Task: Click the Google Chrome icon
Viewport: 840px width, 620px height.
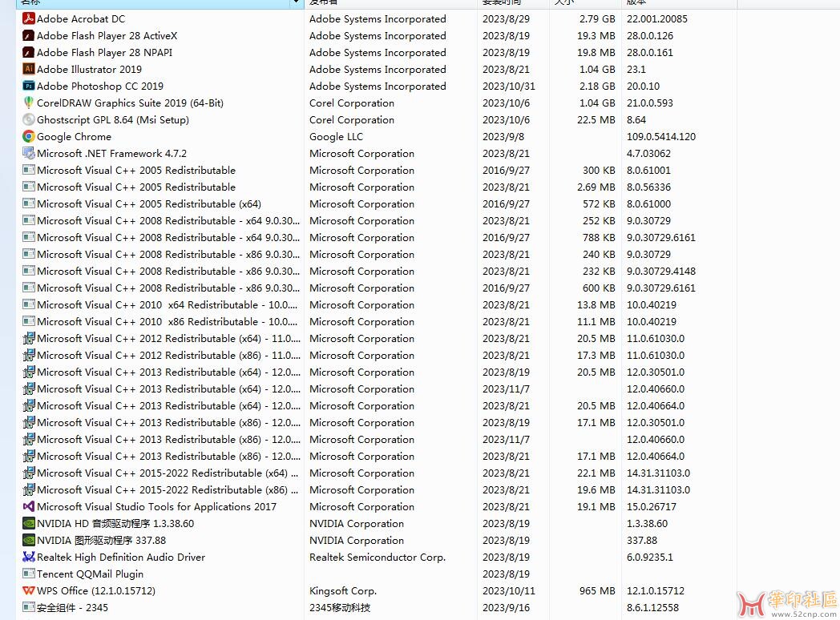Action: [x=28, y=136]
